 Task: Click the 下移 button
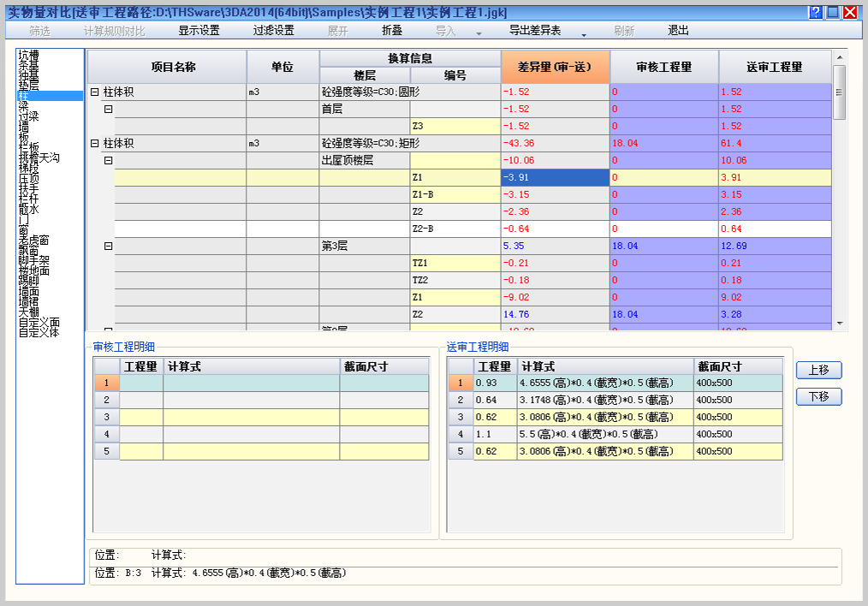pyautogui.click(x=818, y=397)
